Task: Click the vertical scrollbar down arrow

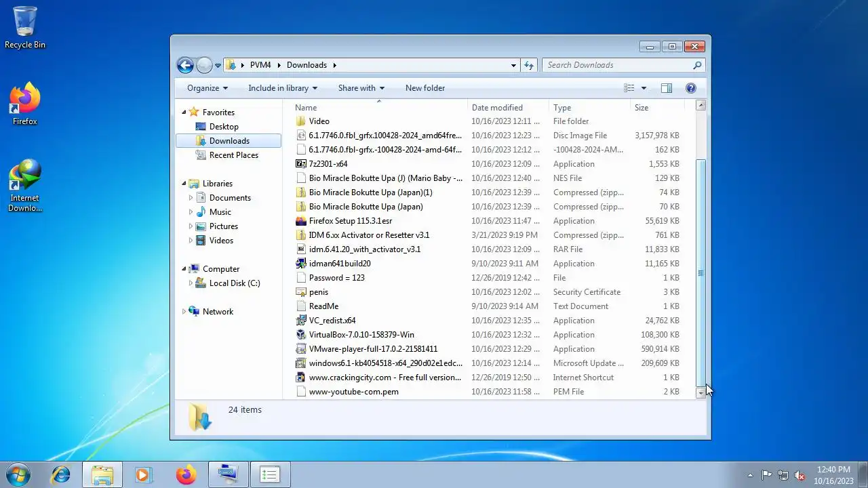Action: (x=701, y=392)
